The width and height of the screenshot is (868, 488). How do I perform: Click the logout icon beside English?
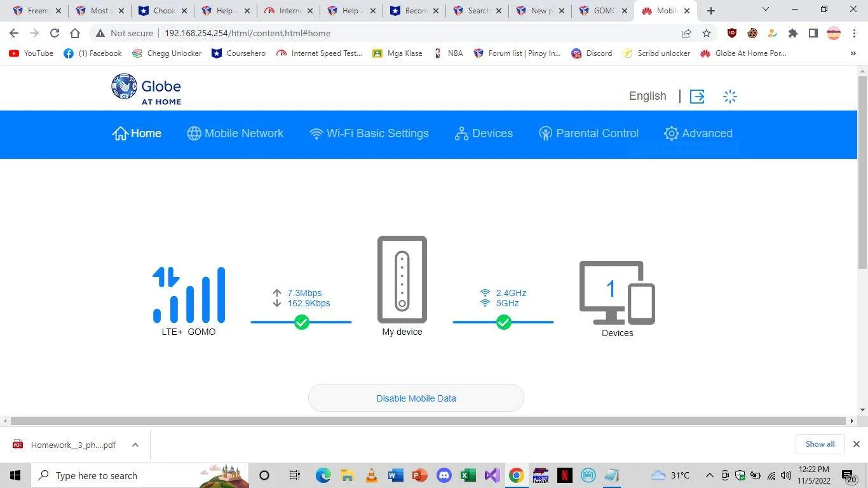point(697,97)
